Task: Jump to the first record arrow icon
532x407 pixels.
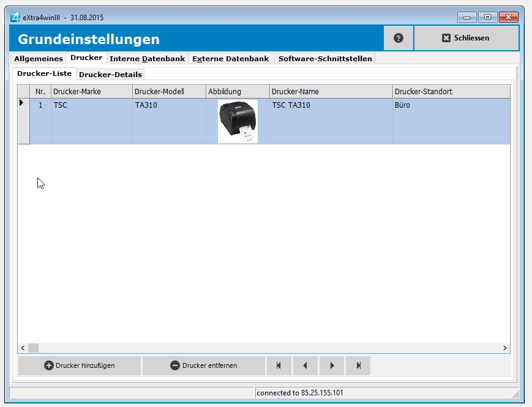Action: [279, 365]
